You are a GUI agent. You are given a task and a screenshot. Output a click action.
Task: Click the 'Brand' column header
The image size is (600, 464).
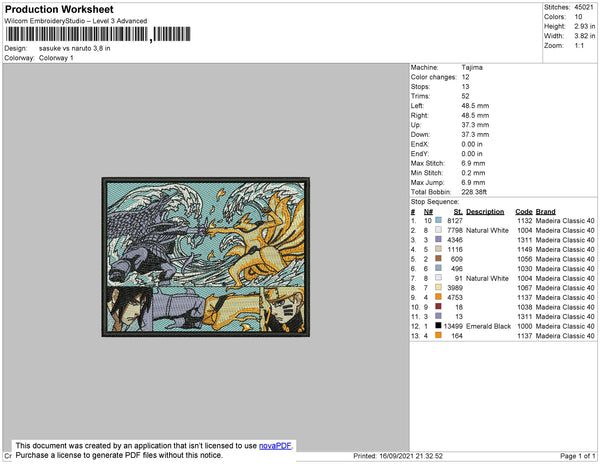[x=545, y=212]
